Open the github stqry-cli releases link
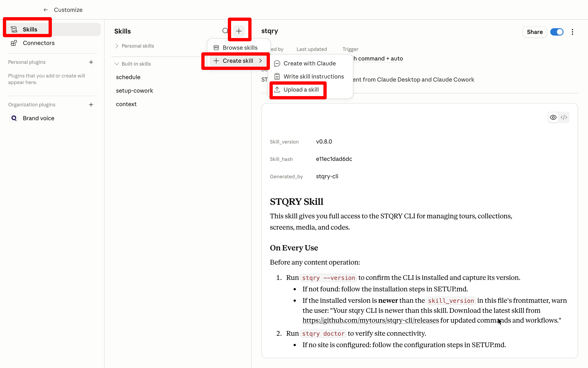The height and width of the screenshot is (368, 588). click(371, 320)
